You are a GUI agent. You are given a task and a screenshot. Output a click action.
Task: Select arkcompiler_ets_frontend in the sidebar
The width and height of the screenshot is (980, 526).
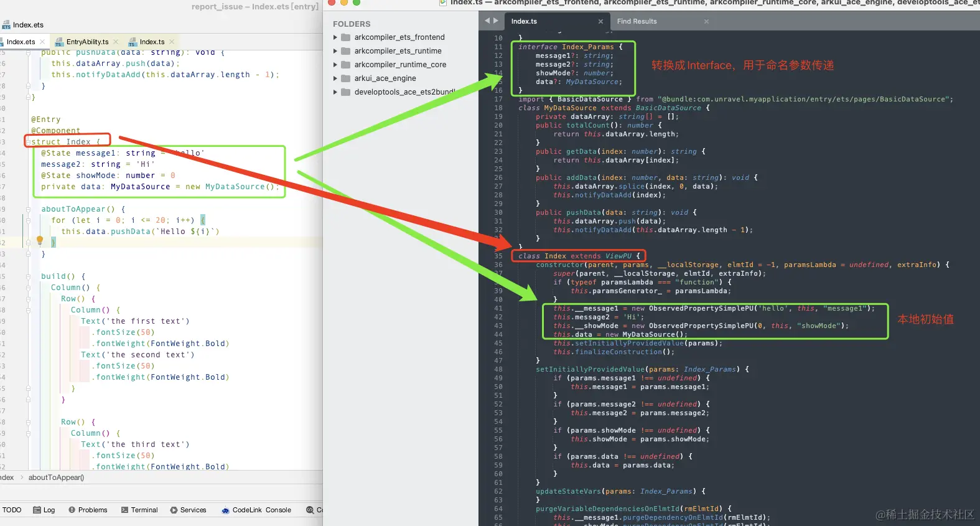pos(399,37)
